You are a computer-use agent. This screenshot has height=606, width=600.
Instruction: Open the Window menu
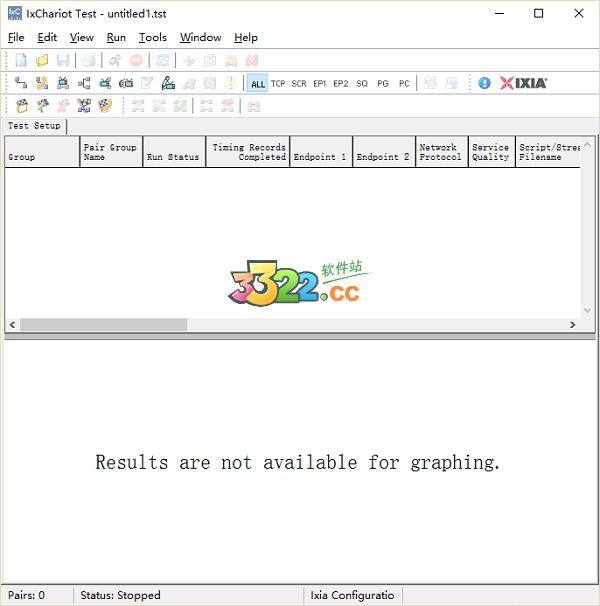click(x=200, y=37)
